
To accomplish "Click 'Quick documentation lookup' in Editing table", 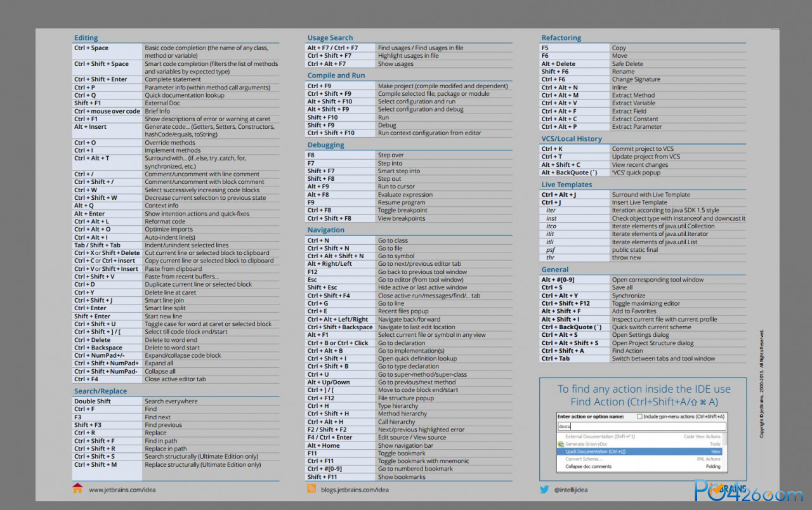I will click(x=185, y=95).
